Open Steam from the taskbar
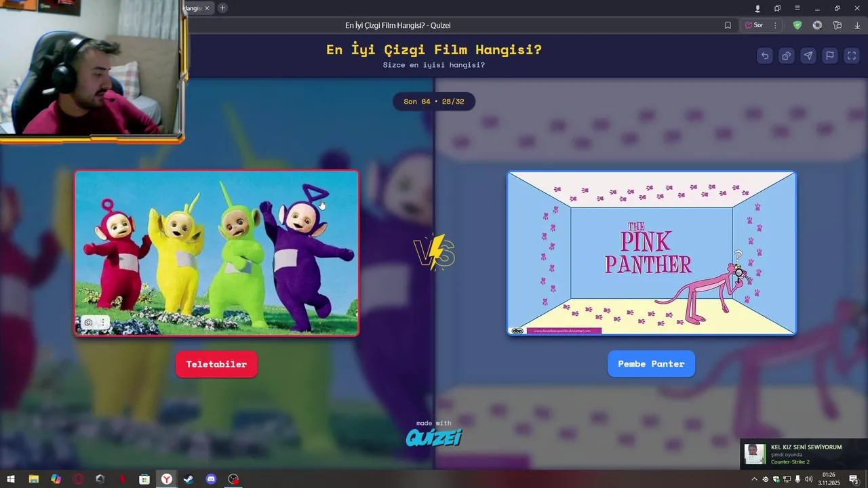Image resolution: width=868 pixels, height=488 pixels. [189, 479]
